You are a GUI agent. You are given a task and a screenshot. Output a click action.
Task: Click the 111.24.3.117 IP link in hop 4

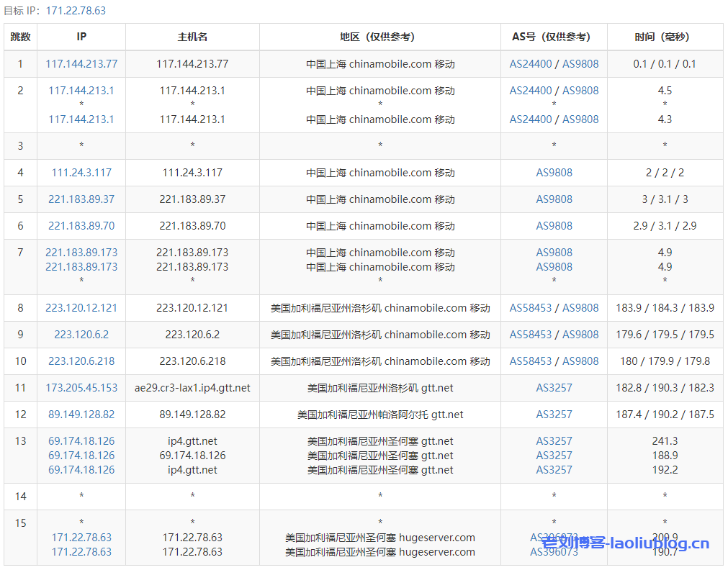81,173
